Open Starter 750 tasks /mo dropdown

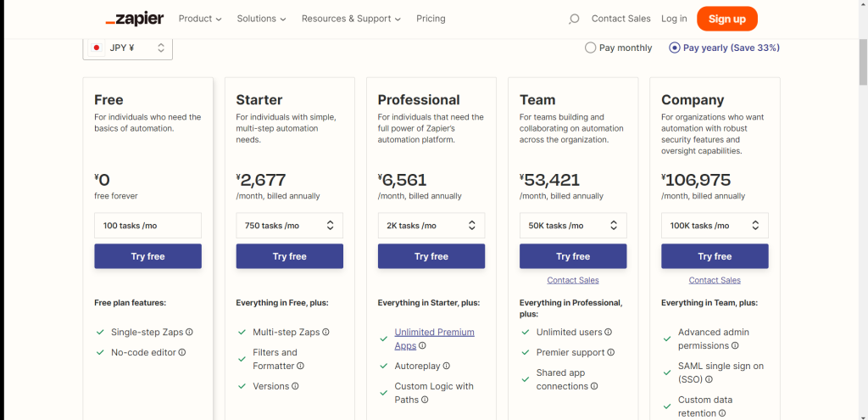pos(289,226)
